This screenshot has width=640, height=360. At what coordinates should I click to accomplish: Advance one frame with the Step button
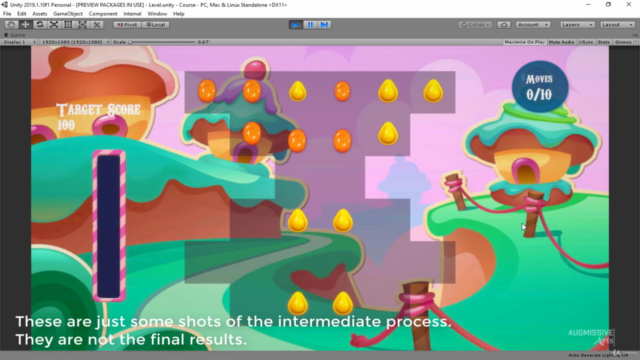click(x=324, y=25)
